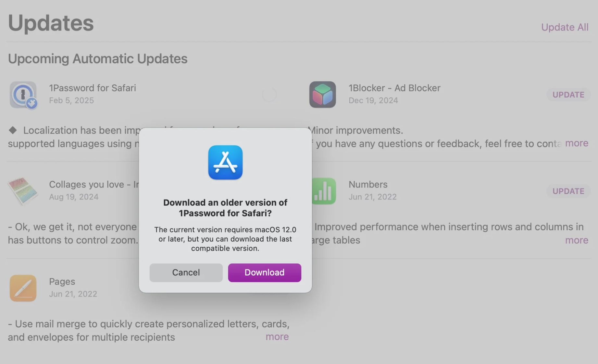The height and width of the screenshot is (364, 598).
Task: Update the Numbers app
Action: 568,191
